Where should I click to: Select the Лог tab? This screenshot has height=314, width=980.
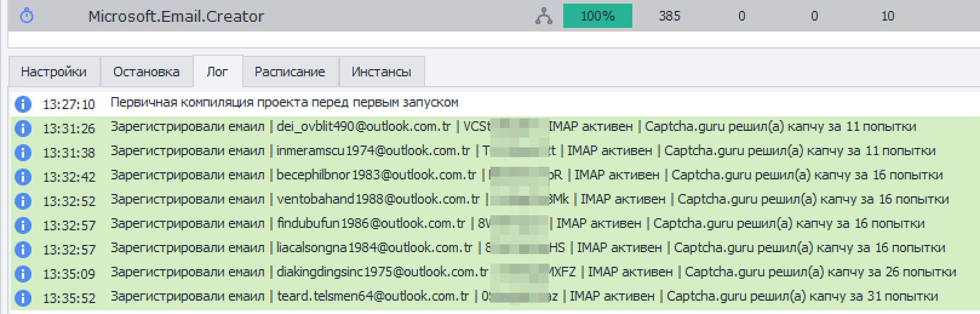[217, 72]
